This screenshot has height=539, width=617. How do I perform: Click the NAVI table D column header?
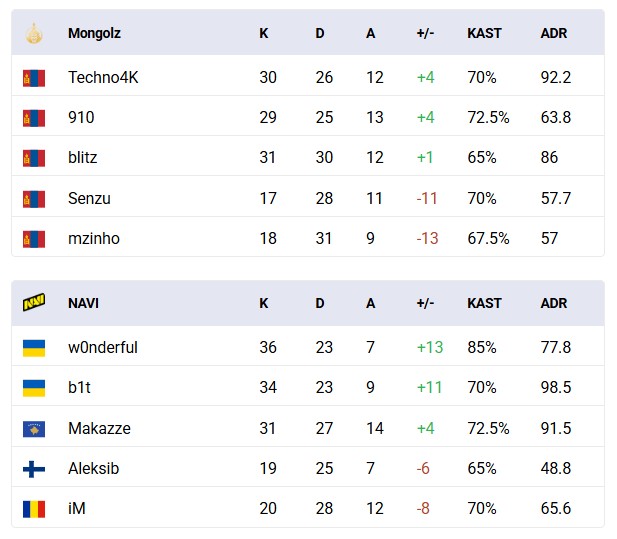tap(320, 303)
